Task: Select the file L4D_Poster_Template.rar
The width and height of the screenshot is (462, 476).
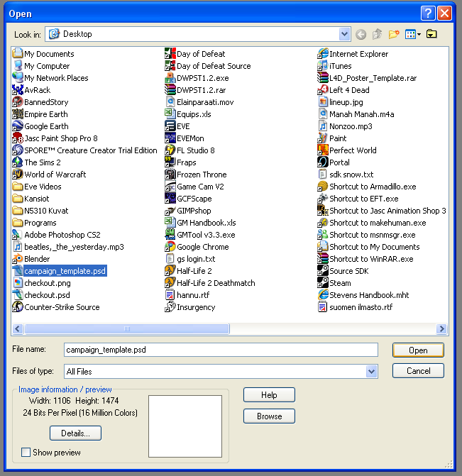Action: 367,78
